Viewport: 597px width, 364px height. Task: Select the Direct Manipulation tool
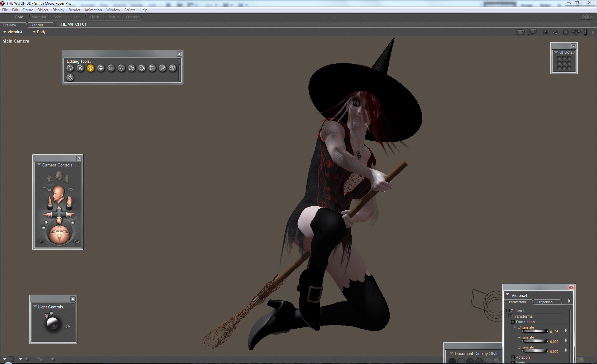70,78
